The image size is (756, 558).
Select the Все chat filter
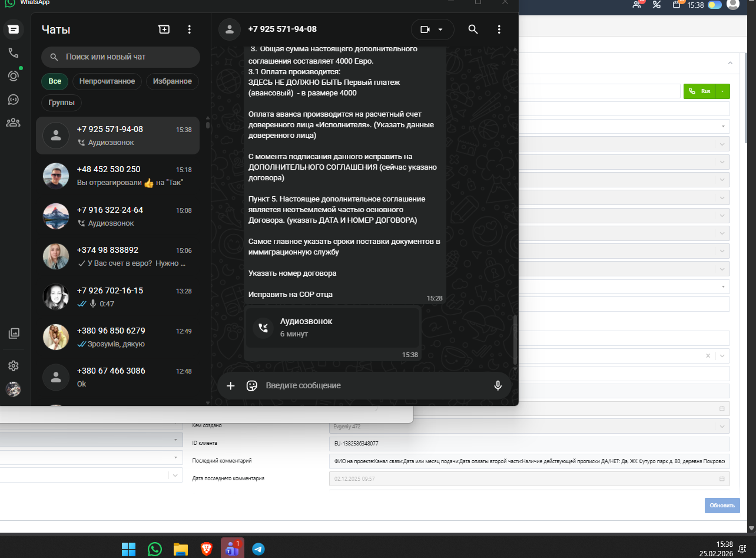tap(55, 81)
